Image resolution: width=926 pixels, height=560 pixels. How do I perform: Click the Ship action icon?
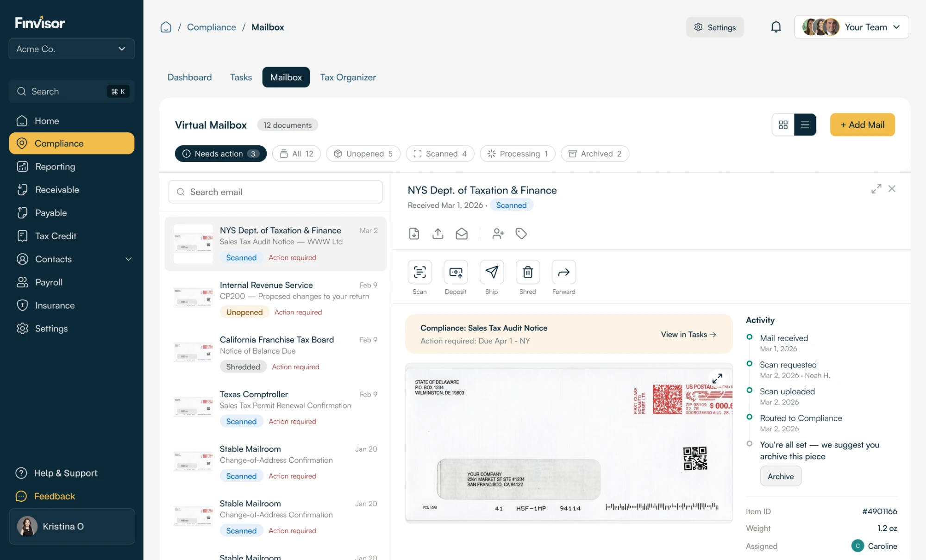[492, 272]
